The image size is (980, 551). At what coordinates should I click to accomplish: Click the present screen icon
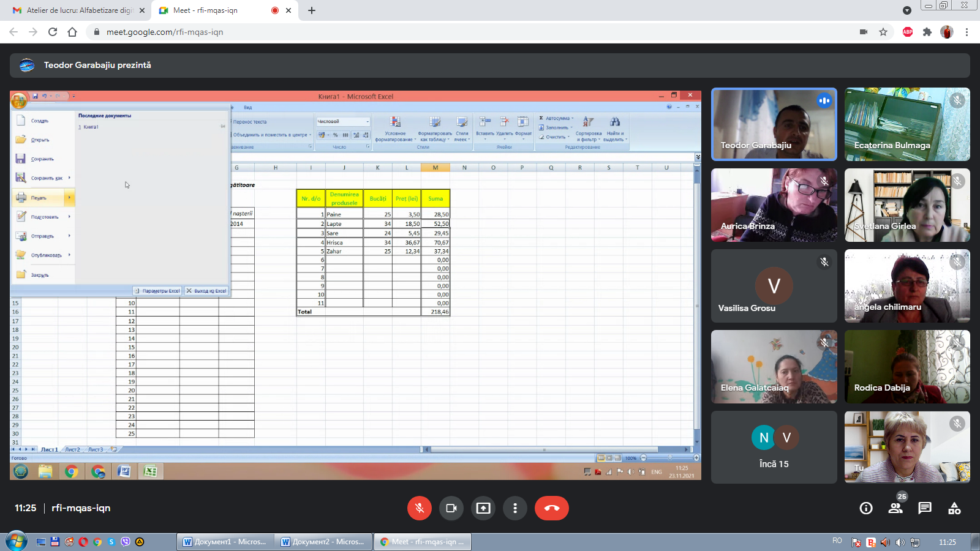tap(483, 508)
